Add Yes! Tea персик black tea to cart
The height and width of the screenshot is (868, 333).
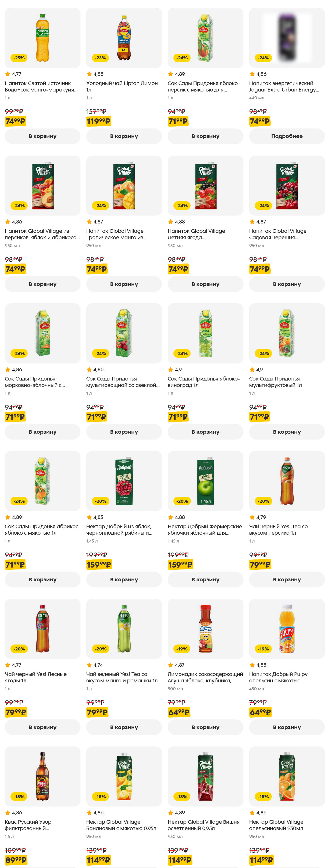tap(287, 579)
